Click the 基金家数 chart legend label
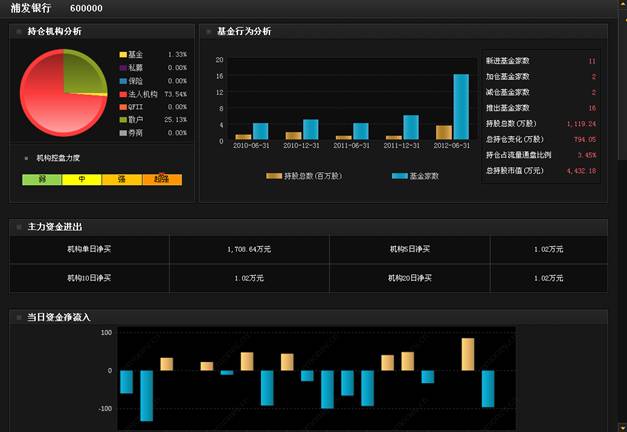The image size is (627, 432). click(424, 176)
